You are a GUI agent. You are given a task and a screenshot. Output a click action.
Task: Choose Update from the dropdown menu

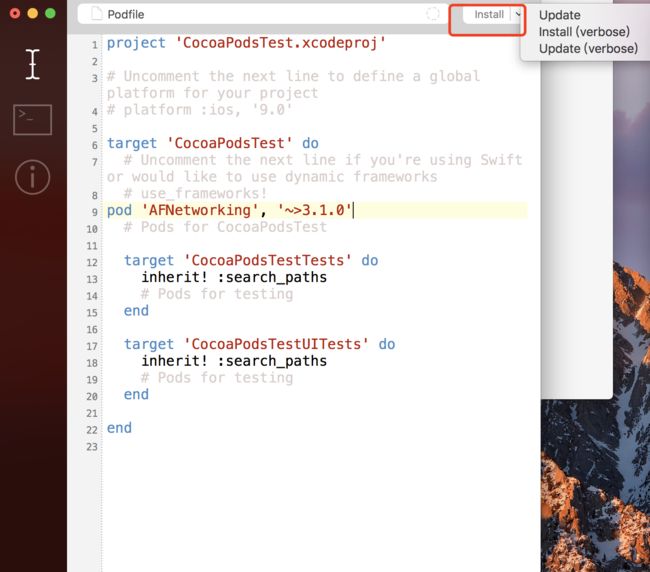(560, 15)
